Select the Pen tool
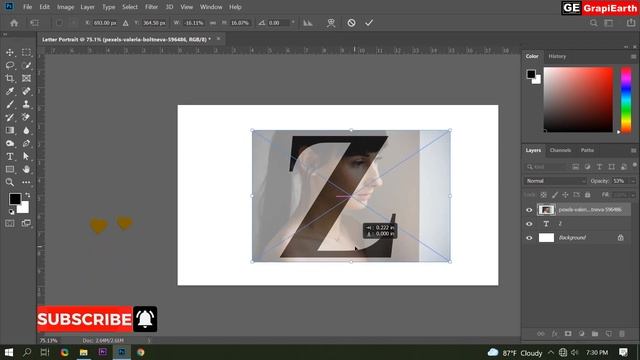Viewport: 640px width, 360px height. point(26,144)
